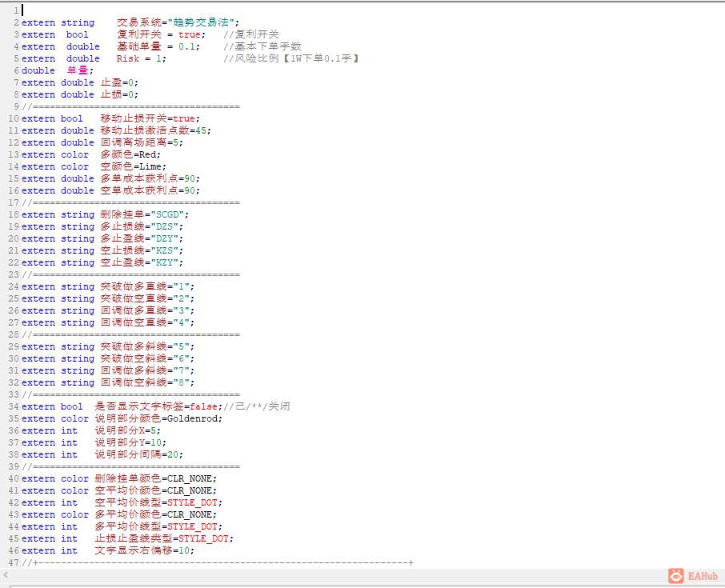The image size is (725, 588).
Task: Click the 多平均价线型=STYLE_DOT line
Action: (x=122, y=527)
